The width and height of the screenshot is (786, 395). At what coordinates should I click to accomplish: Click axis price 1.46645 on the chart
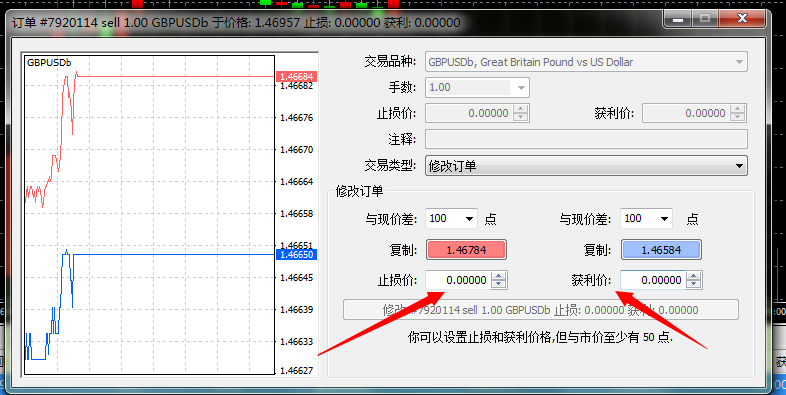point(296,277)
